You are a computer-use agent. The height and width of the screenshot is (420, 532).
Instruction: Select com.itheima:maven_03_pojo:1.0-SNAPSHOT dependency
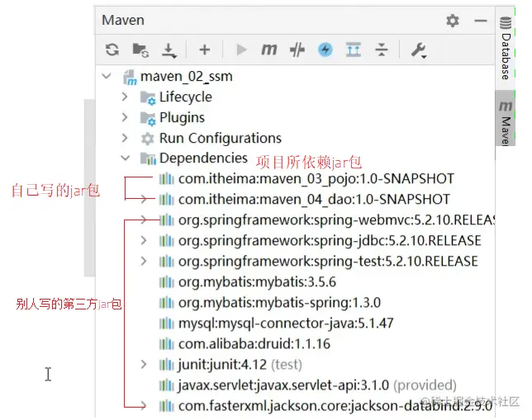pos(316,178)
